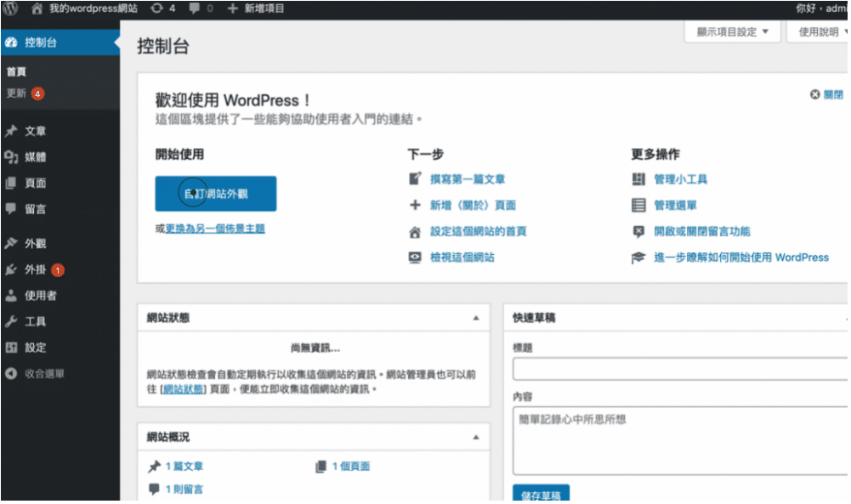Click the 1 個頁面 link
Image resolution: width=851 pixels, height=504 pixels.
tap(351, 467)
